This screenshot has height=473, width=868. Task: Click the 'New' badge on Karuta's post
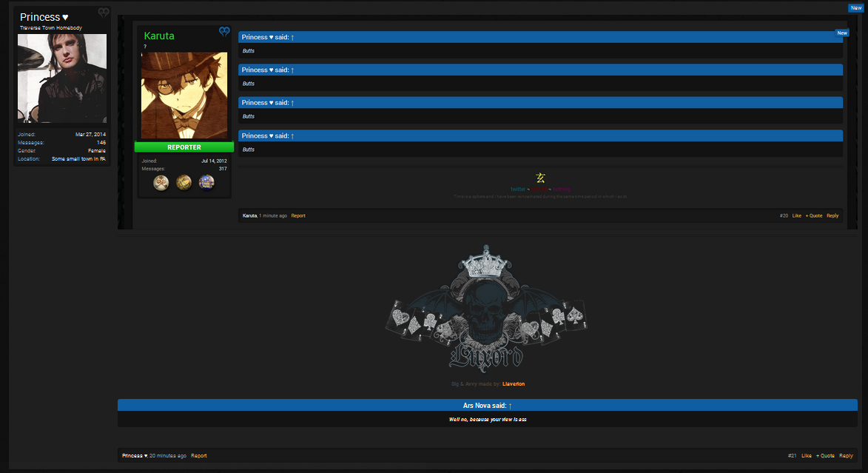tap(842, 33)
